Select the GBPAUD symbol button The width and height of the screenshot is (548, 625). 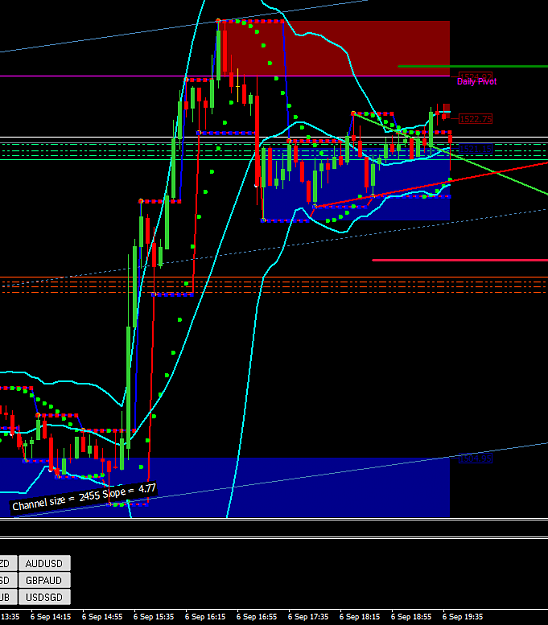coord(44,580)
